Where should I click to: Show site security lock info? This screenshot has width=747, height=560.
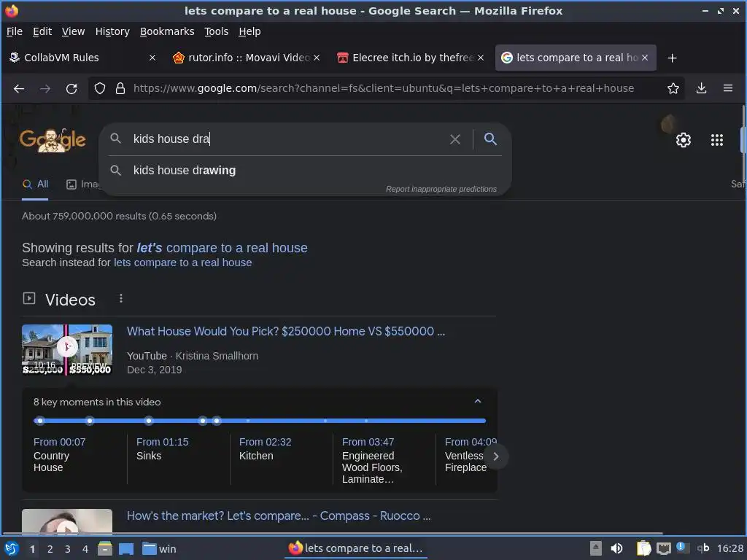[x=120, y=88]
